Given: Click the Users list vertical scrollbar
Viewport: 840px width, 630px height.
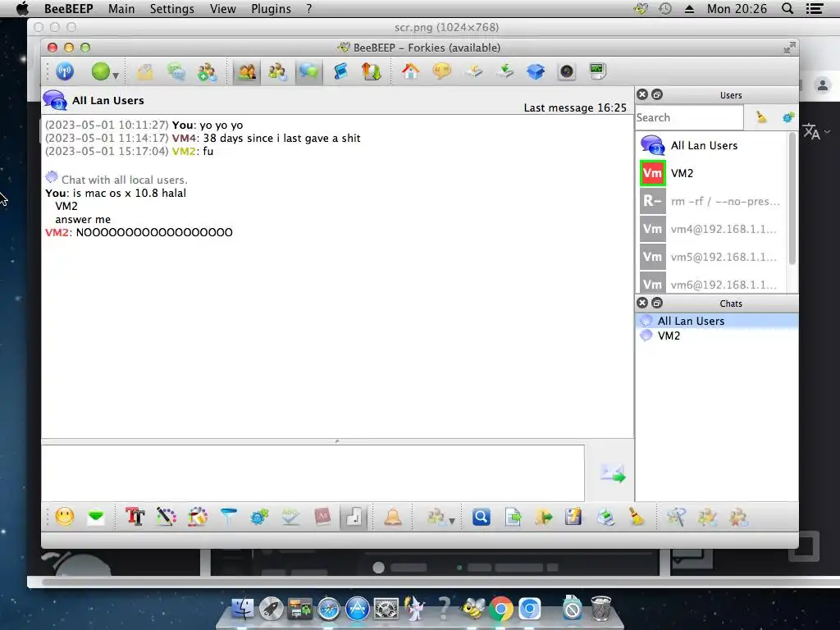Looking at the screenshot, I should [792, 199].
